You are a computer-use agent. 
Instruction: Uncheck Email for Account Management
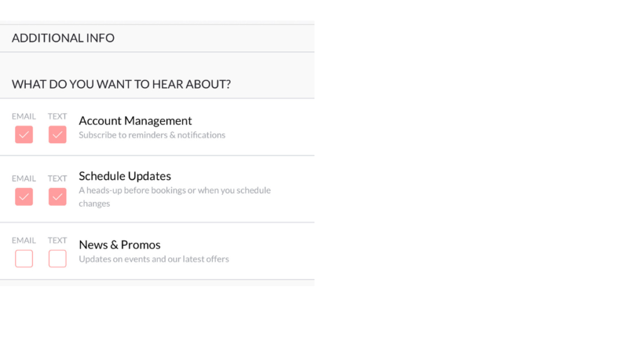pyautogui.click(x=24, y=134)
